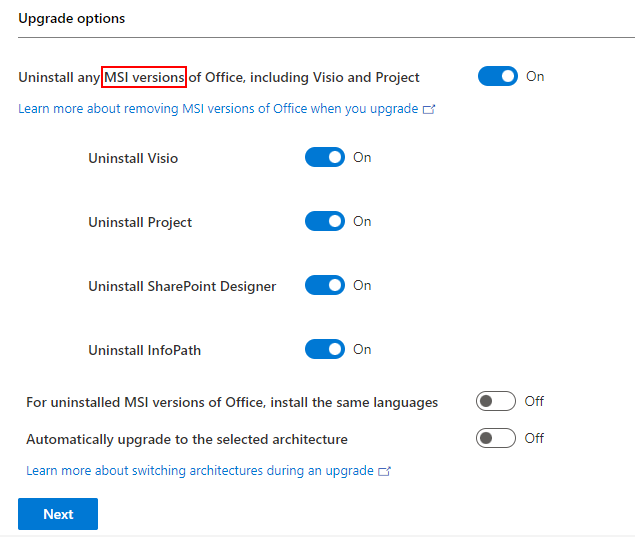
Task: Disable Uninstall SharePoint Designer switch
Action: point(324,285)
